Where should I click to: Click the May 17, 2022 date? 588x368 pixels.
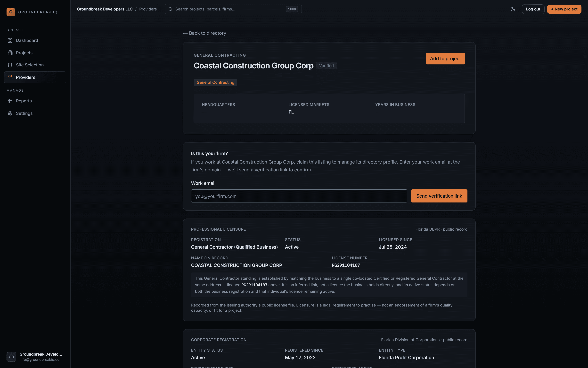pos(300,358)
